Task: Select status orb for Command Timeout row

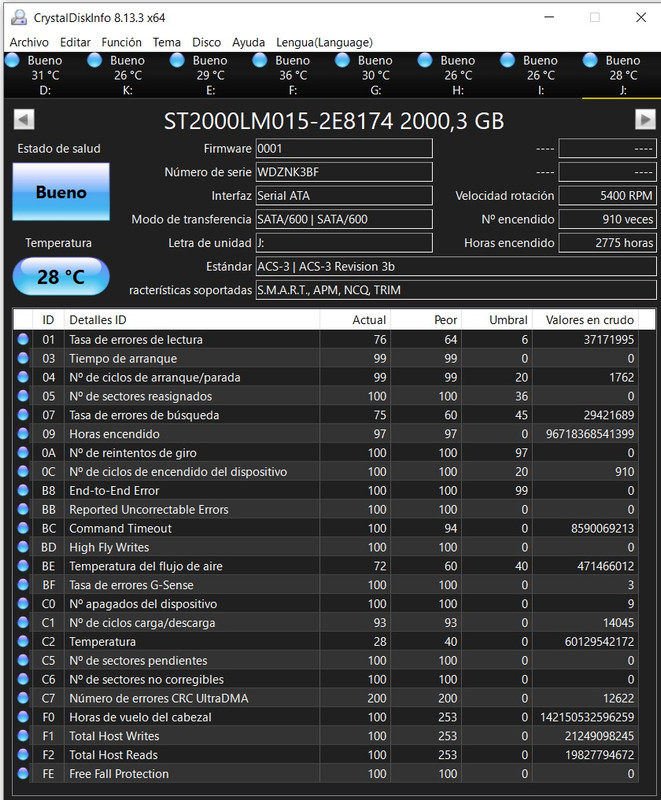Action: [x=23, y=528]
